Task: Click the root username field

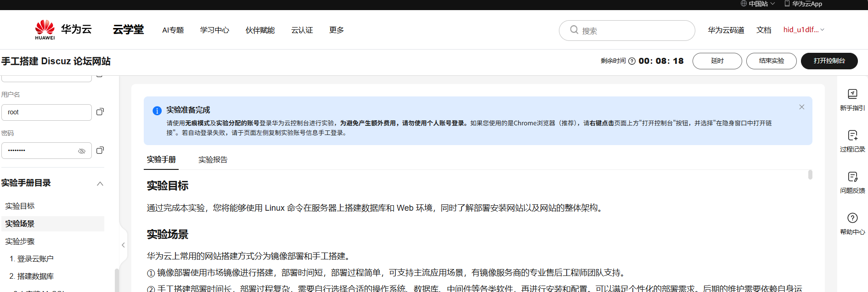Action: pos(46,112)
